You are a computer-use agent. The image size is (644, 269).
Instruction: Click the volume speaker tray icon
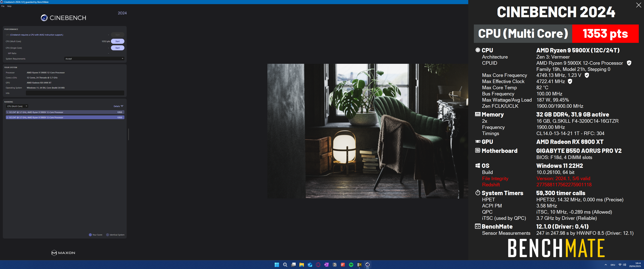pos(625,265)
